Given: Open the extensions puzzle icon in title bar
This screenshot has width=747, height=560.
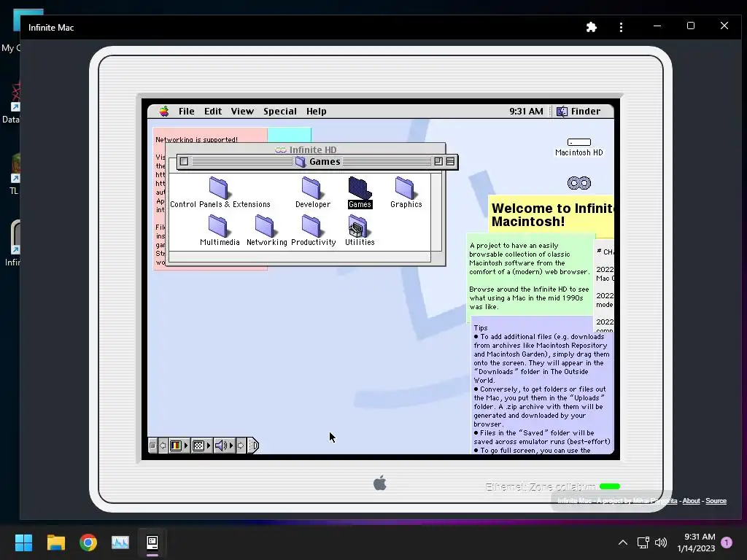Looking at the screenshot, I should pos(591,27).
